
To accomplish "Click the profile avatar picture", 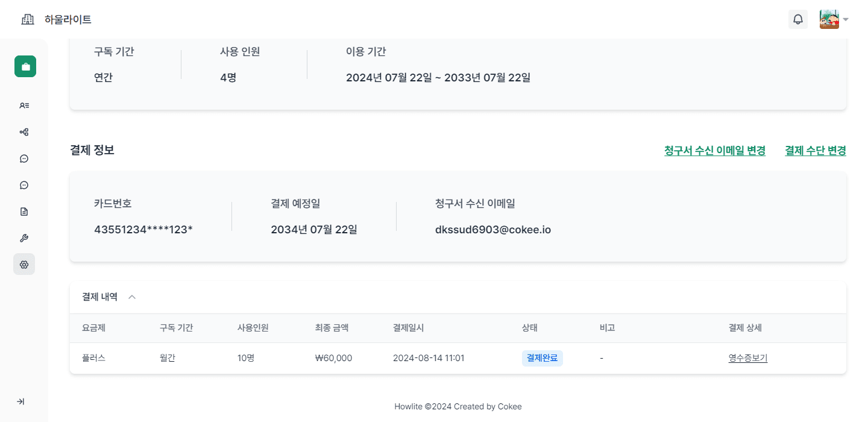I will click(829, 19).
